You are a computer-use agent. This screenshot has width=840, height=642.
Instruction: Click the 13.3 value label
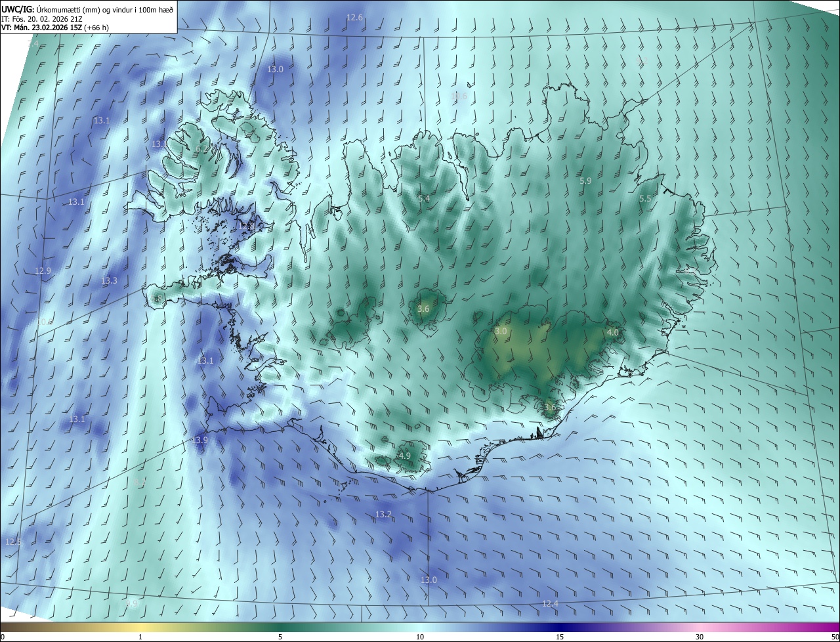(109, 281)
